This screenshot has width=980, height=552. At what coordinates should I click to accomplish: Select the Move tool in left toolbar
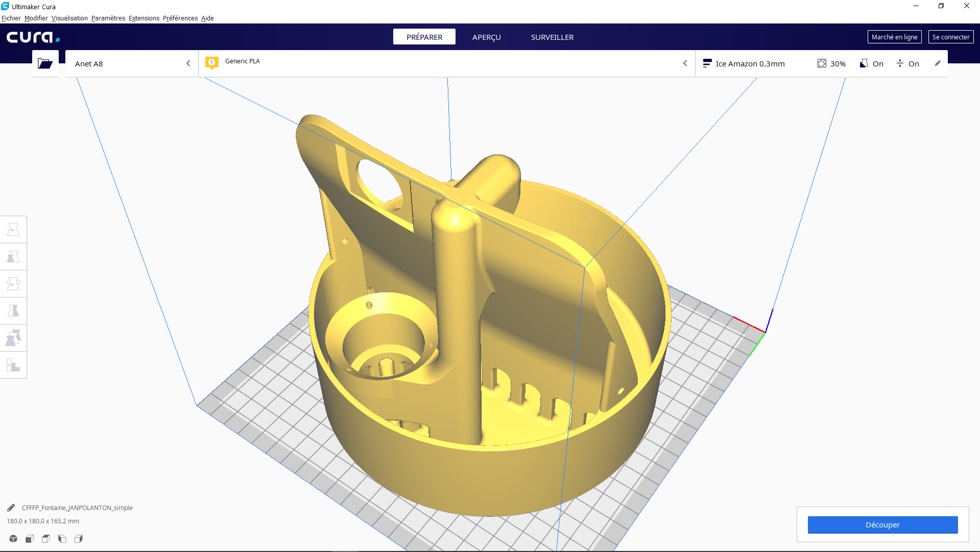13,229
